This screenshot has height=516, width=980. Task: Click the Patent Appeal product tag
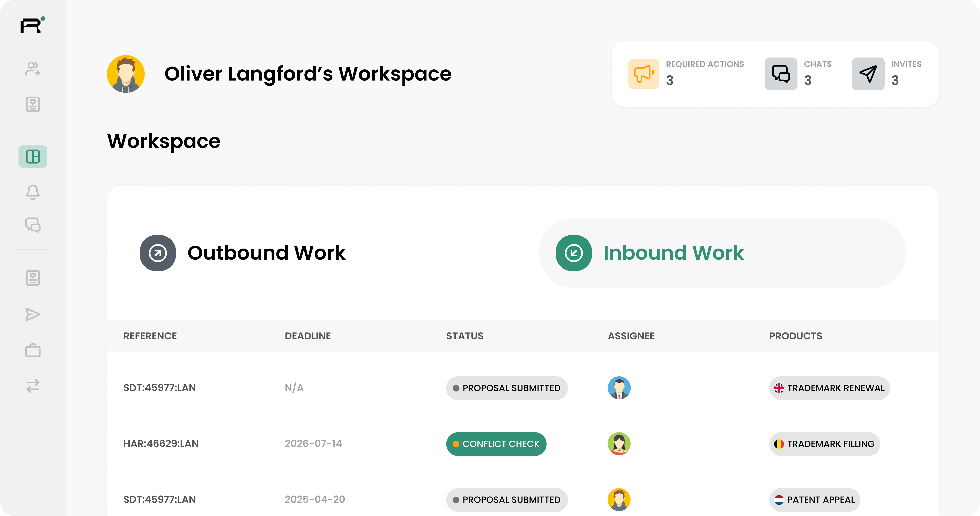[815, 500]
